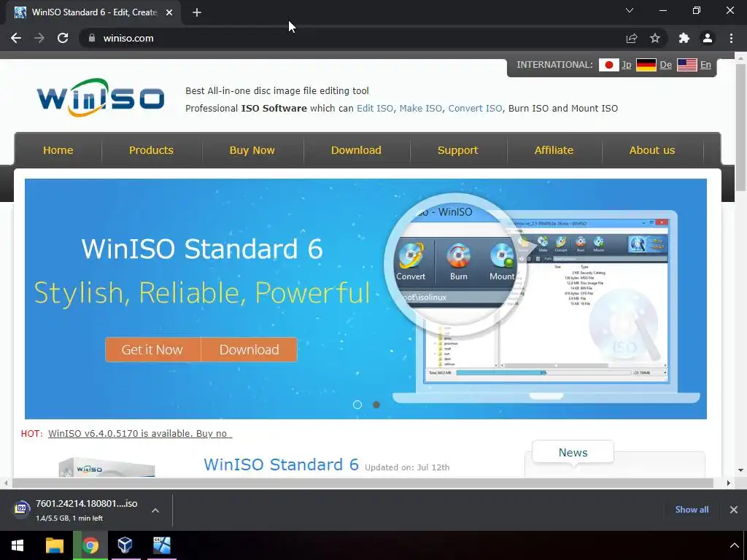Open the HOT WinISO v6.4.0.5170 link
The width and height of the screenshot is (747, 560).
[140, 433]
